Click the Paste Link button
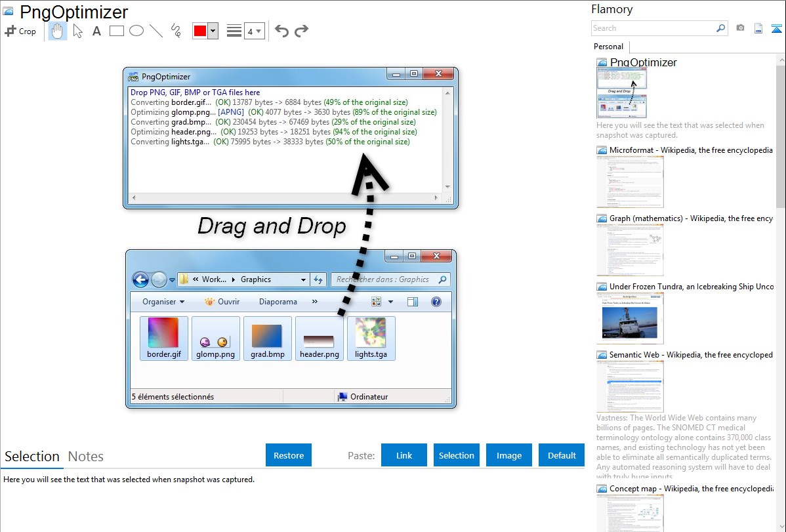Screen dimensions: 786x532 click(x=404, y=455)
